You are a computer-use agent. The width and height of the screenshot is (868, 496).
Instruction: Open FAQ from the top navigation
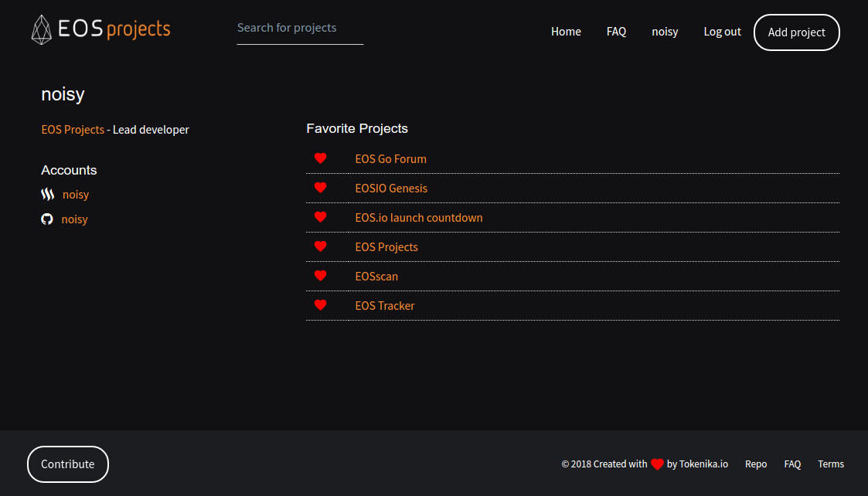click(616, 32)
